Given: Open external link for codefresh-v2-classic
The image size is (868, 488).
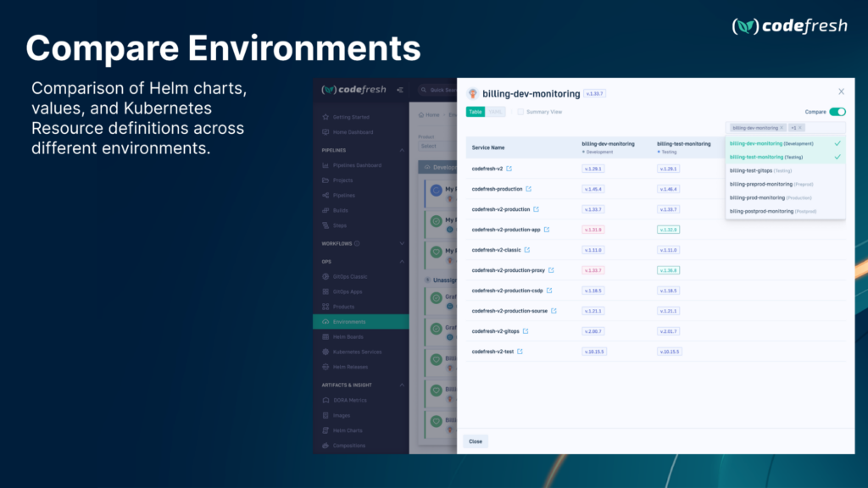Looking at the screenshot, I should (x=527, y=250).
